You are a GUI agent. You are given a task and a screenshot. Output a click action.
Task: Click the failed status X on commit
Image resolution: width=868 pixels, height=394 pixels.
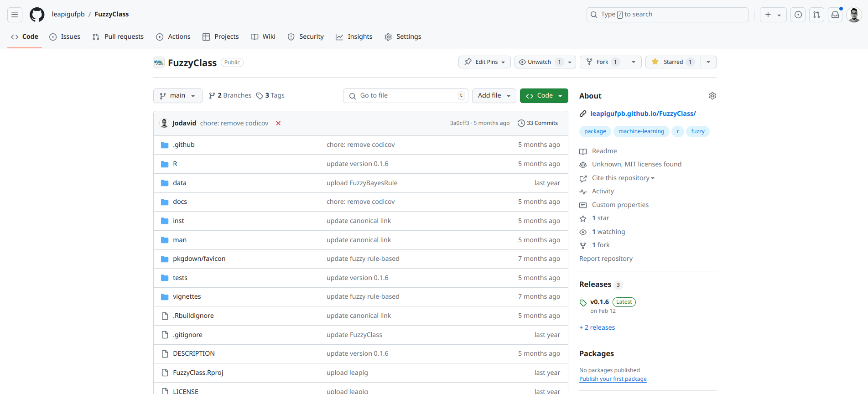pyautogui.click(x=278, y=123)
